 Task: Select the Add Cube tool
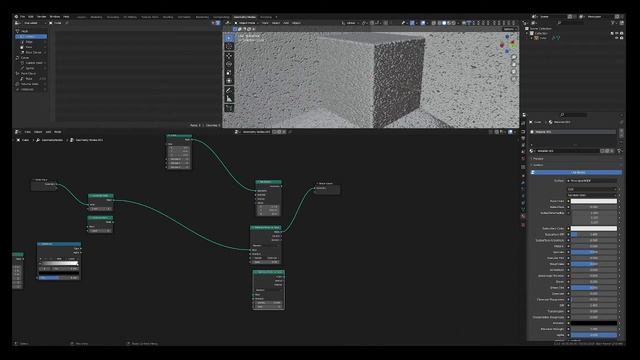tap(229, 108)
